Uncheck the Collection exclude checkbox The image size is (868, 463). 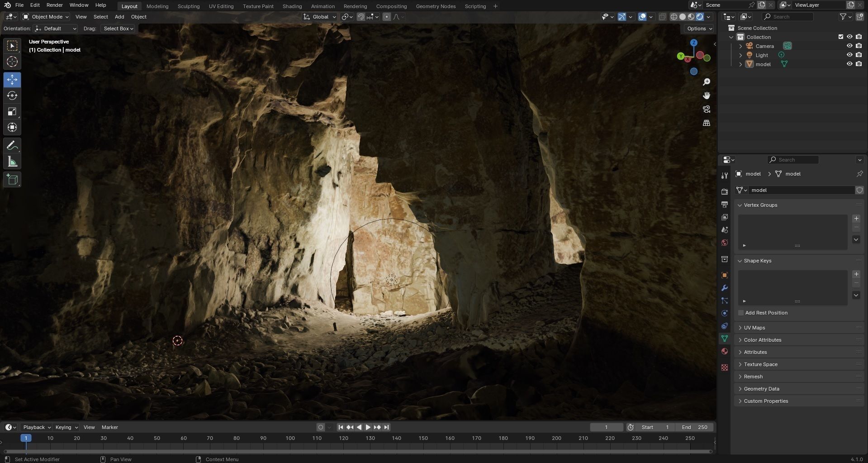(841, 37)
